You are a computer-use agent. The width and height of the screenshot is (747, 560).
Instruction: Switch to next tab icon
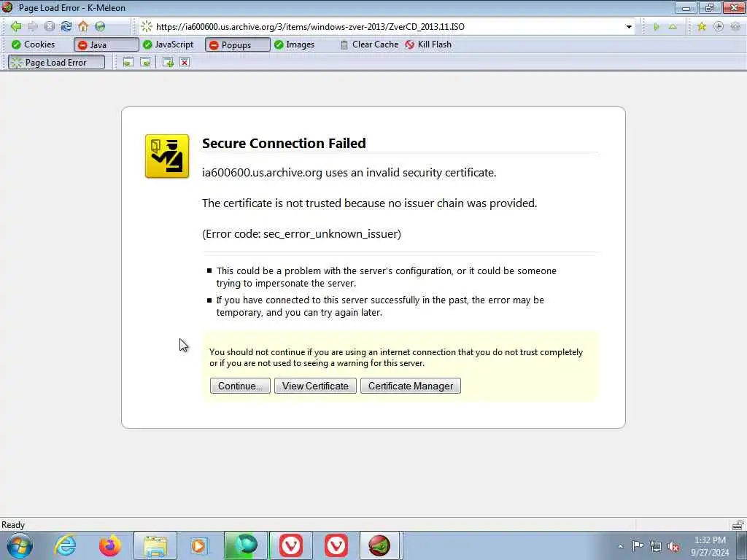coord(145,63)
